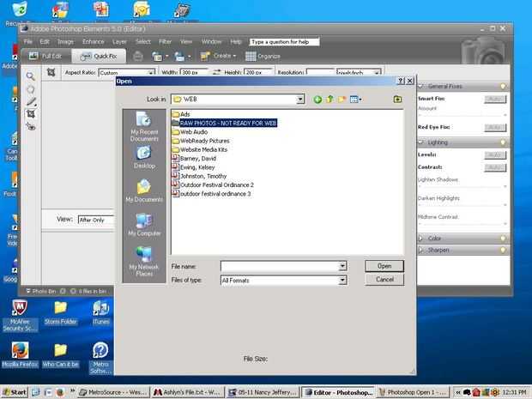Switch to the Full Edit tab
This screenshot has height=399, width=532.
pos(45,56)
